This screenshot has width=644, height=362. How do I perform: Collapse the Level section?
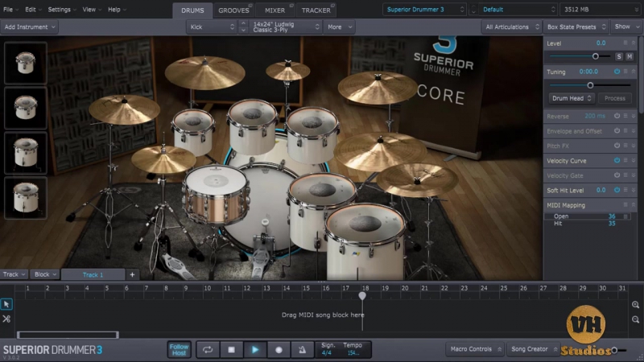[x=634, y=43]
